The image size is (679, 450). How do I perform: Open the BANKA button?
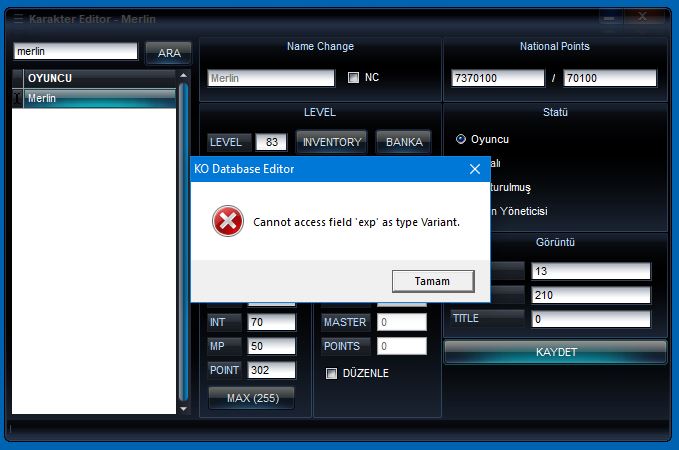pos(404,142)
